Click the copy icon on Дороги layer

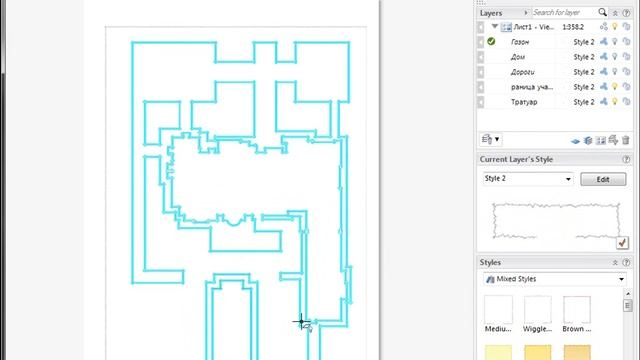[627, 72]
